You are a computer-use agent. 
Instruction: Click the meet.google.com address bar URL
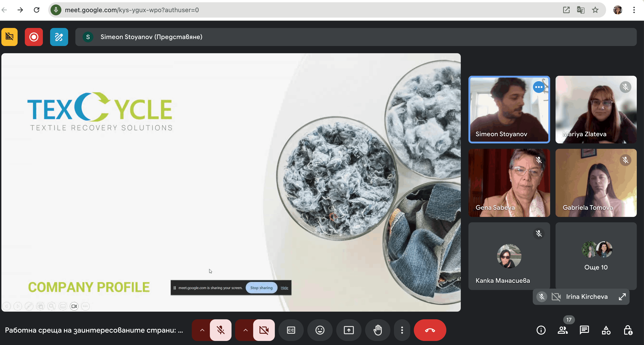click(132, 10)
